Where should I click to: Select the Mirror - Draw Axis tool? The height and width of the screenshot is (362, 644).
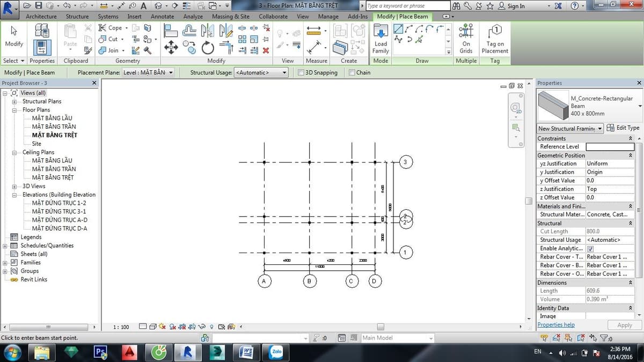coord(226,31)
